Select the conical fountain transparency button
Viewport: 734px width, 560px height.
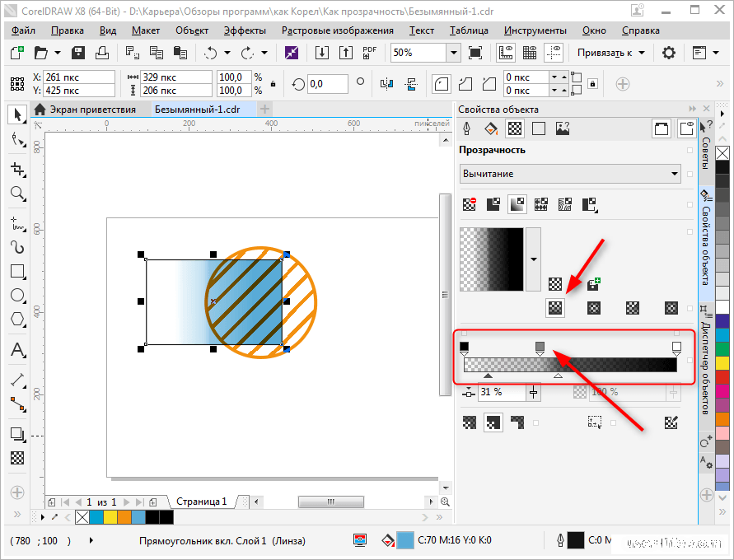click(633, 308)
